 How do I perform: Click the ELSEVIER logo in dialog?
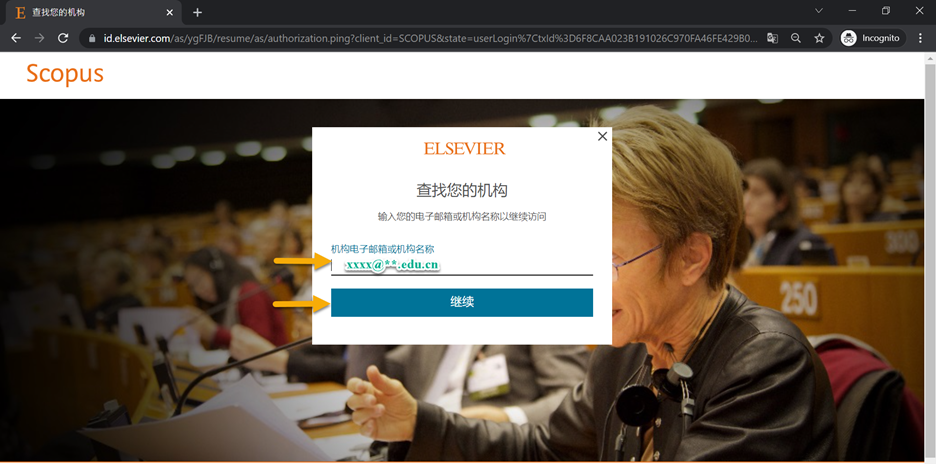tap(464, 149)
